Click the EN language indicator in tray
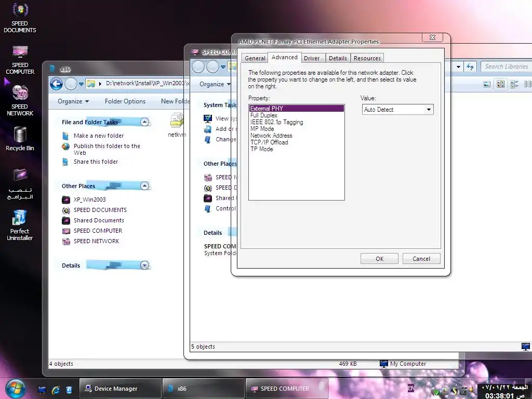This screenshot has width=532, height=399. (410, 388)
